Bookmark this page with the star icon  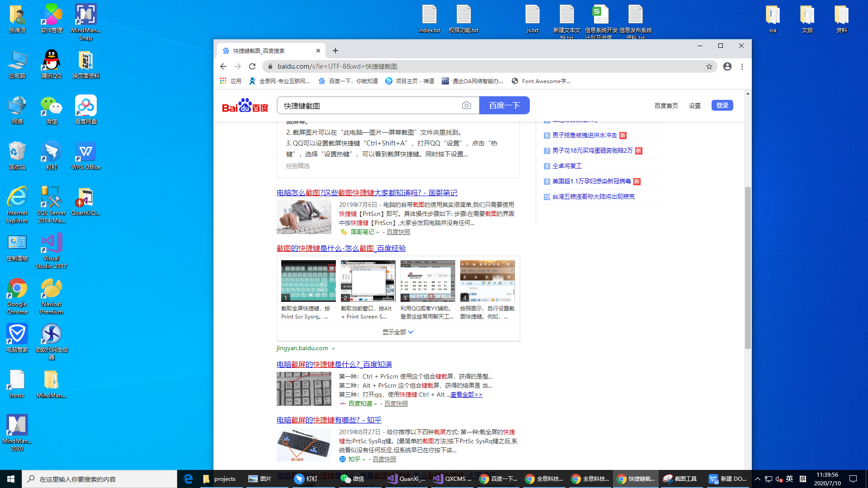709,66
